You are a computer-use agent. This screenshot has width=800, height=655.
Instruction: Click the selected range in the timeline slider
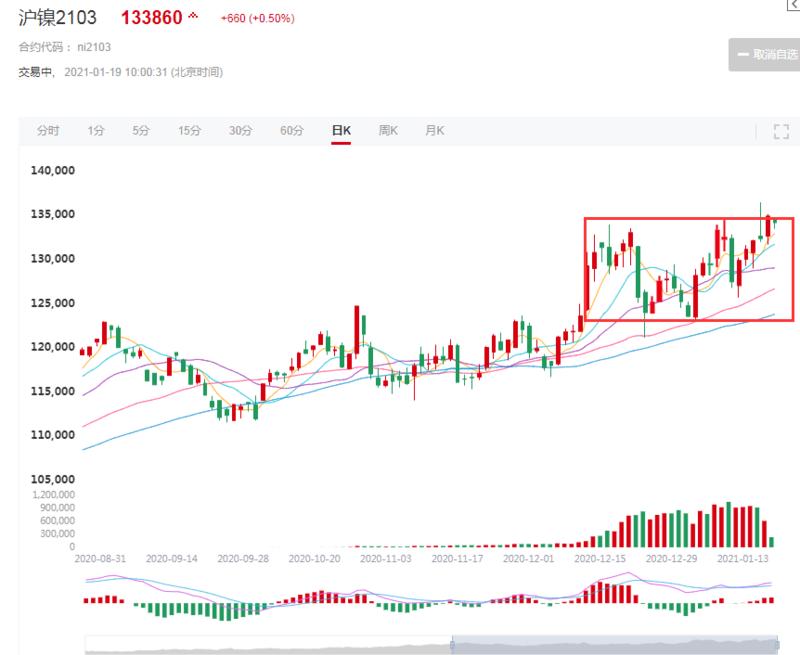[x=615, y=645]
